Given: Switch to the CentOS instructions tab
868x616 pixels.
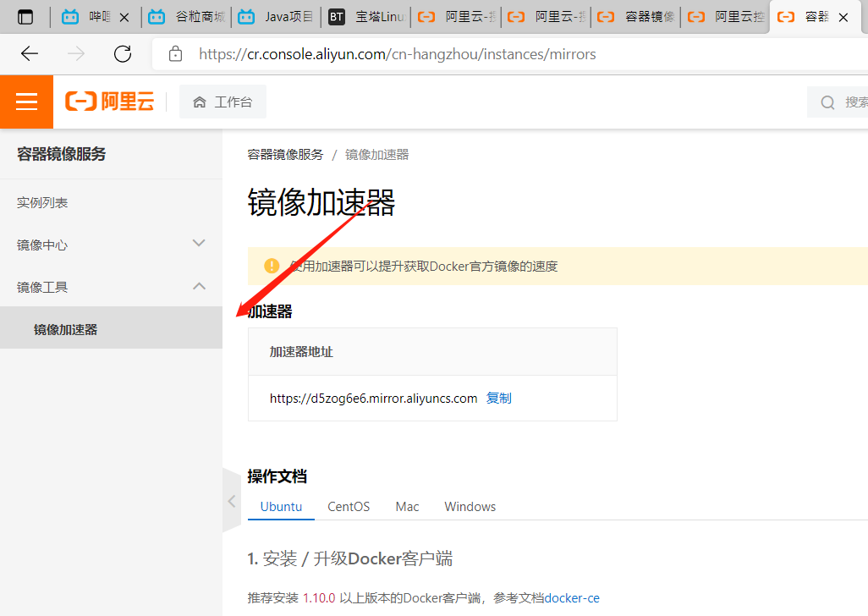Looking at the screenshot, I should tap(348, 506).
